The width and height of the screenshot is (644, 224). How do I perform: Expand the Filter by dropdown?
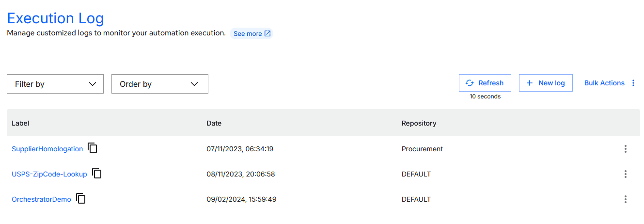(55, 84)
